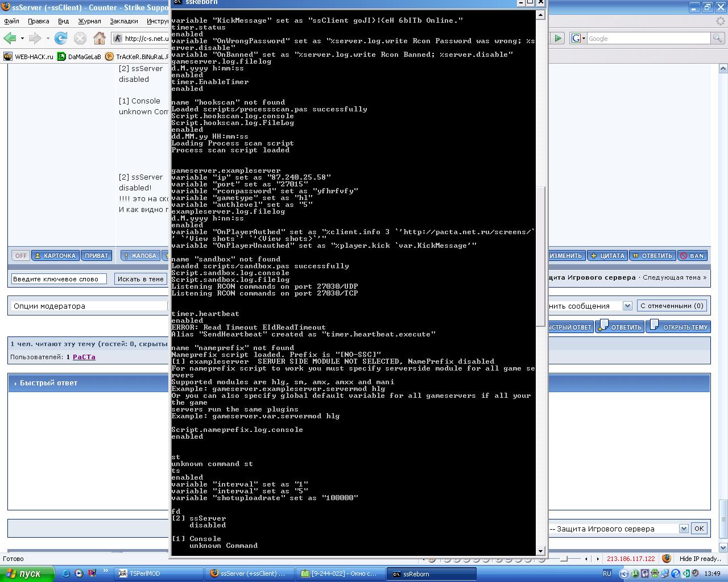Click the keyword search input field
The height and width of the screenshot is (582, 728).
[59, 279]
